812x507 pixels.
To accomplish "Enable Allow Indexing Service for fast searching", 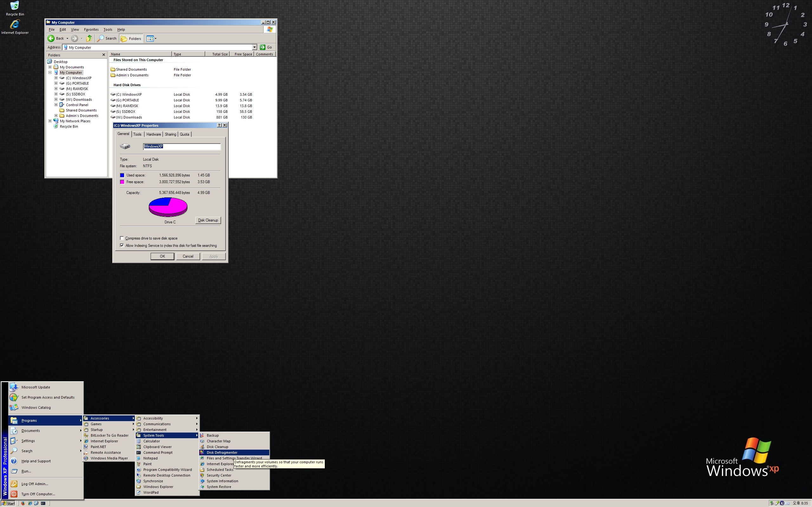I will 121,245.
